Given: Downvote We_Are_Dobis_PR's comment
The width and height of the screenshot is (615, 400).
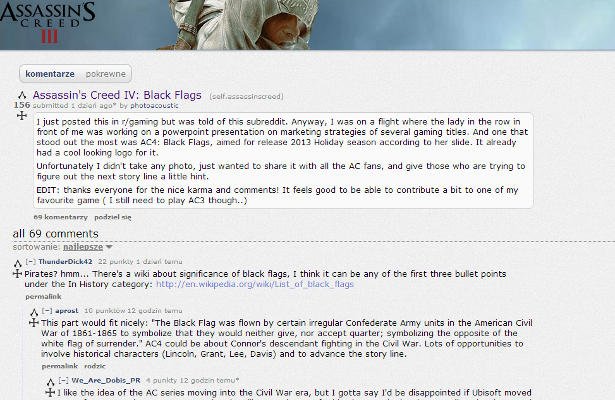Looking at the screenshot, I should [x=50, y=392].
